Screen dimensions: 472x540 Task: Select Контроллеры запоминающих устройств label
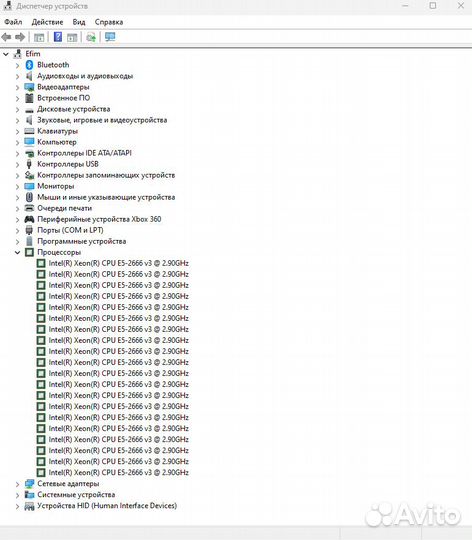[x=106, y=175]
